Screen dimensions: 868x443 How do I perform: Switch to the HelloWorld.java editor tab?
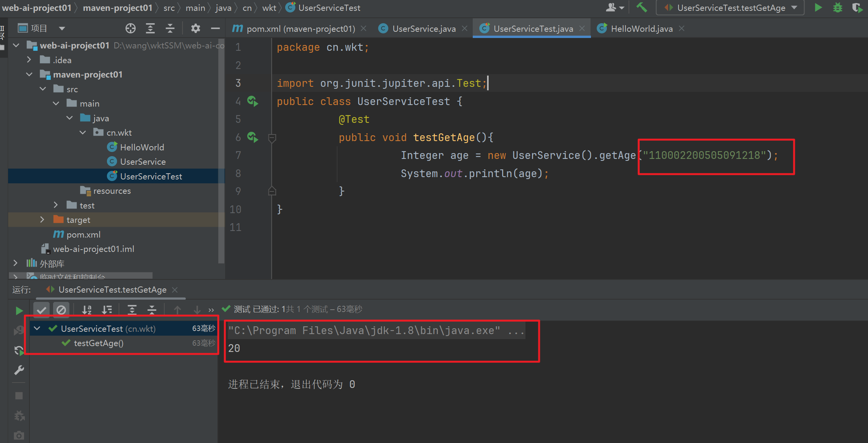641,29
